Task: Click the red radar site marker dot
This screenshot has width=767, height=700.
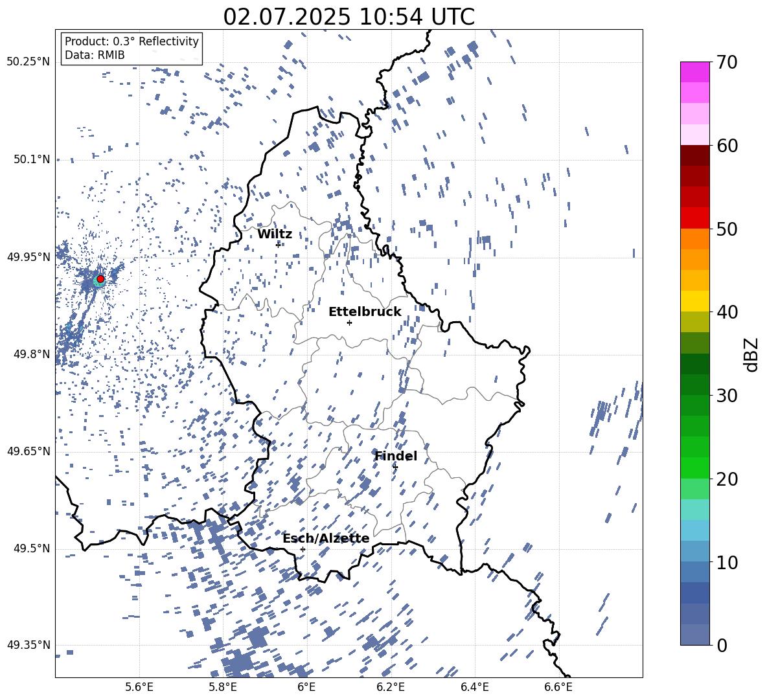Action: click(x=100, y=278)
